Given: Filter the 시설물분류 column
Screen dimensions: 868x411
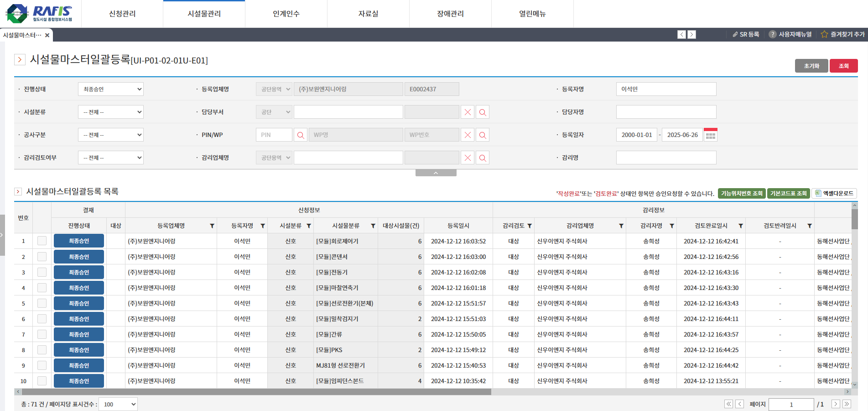Looking at the screenshot, I should tap(373, 226).
